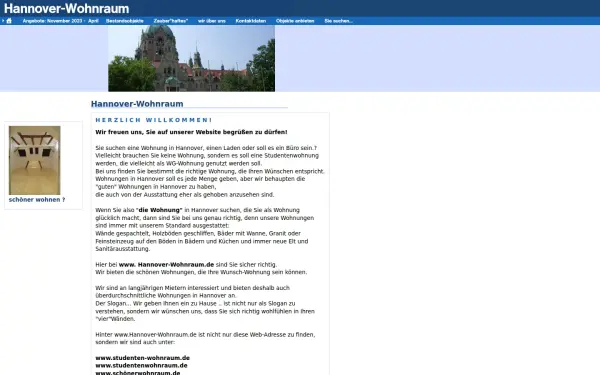The height and width of the screenshot is (375, 600).
Task: Open the Sie suchen... menu item
Action: tap(339, 21)
